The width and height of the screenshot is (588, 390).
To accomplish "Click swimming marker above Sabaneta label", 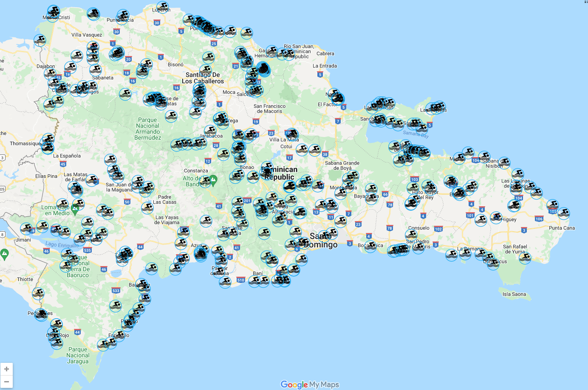I will click(96, 70).
